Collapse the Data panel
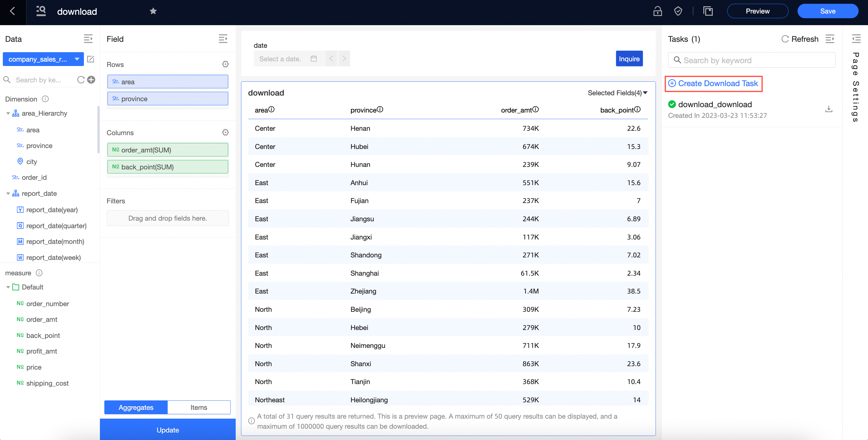The image size is (868, 440). (88, 39)
